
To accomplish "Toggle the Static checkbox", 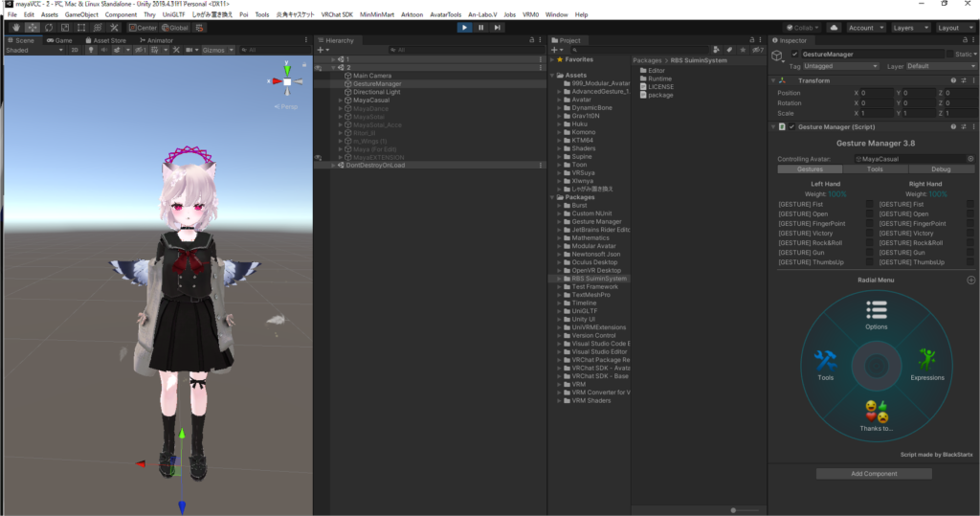I will click(x=950, y=55).
